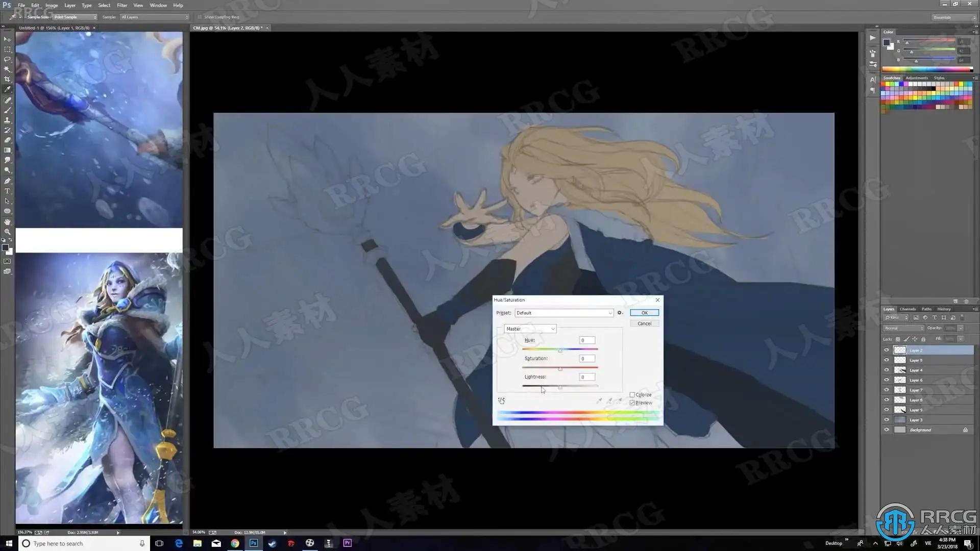Select the Zoom tool in toolbox
Image resolution: width=980 pixels, height=551 pixels.
(x=7, y=232)
